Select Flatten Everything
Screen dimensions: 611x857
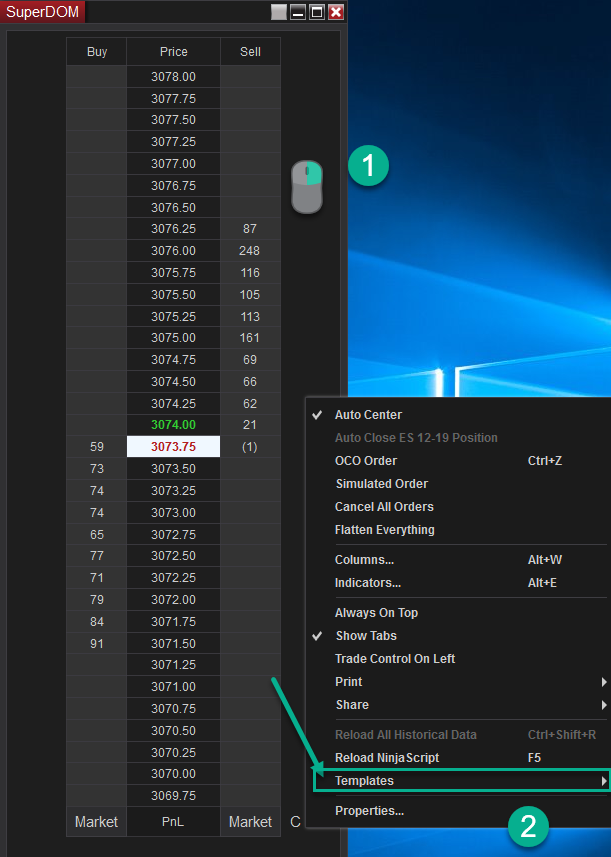tap(458, 530)
